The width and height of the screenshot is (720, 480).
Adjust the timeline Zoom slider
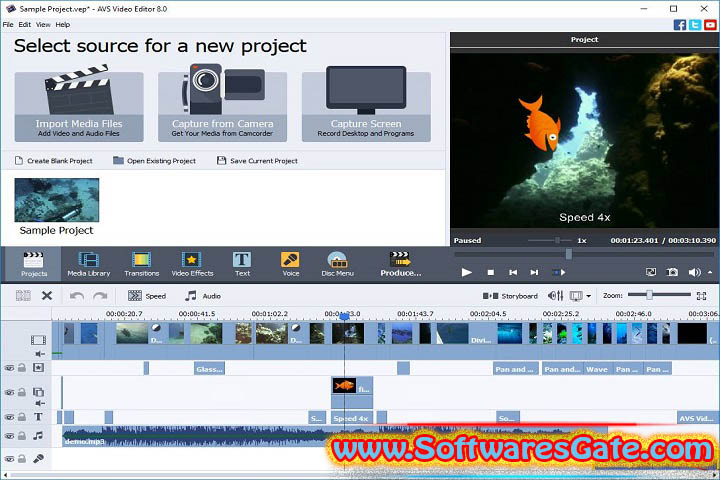[x=649, y=295]
